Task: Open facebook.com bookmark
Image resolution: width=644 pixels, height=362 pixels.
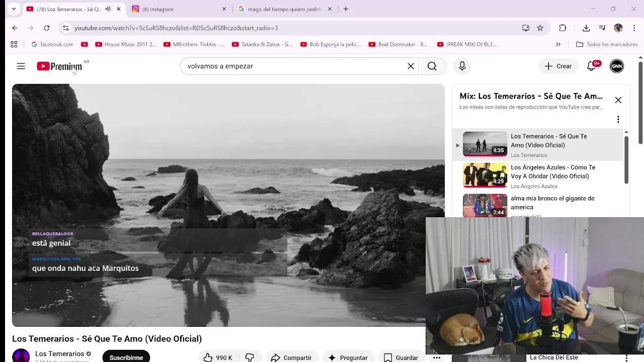Action: tap(52, 44)
